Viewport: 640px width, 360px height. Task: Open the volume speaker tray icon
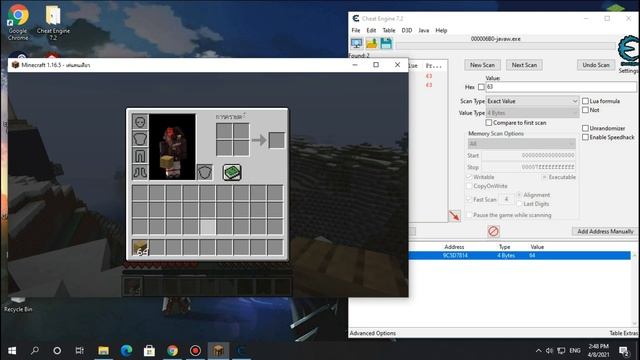[549, 351]
